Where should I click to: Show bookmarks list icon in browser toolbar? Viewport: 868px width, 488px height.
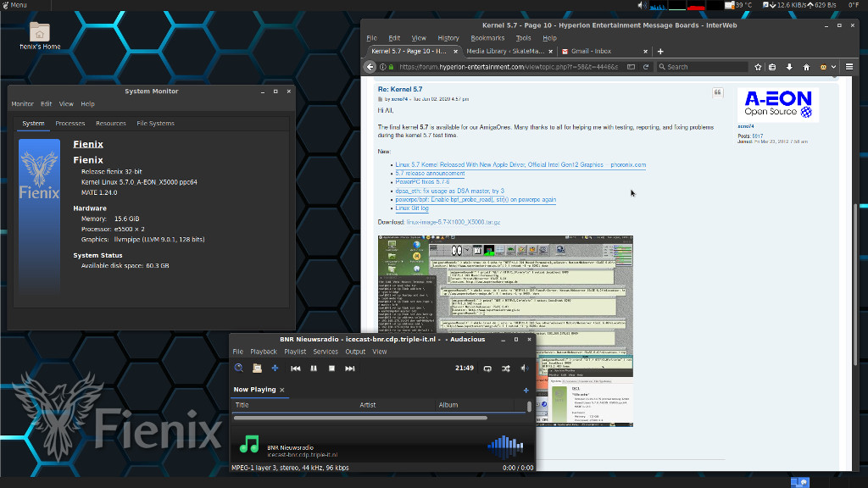click(772, 67)
